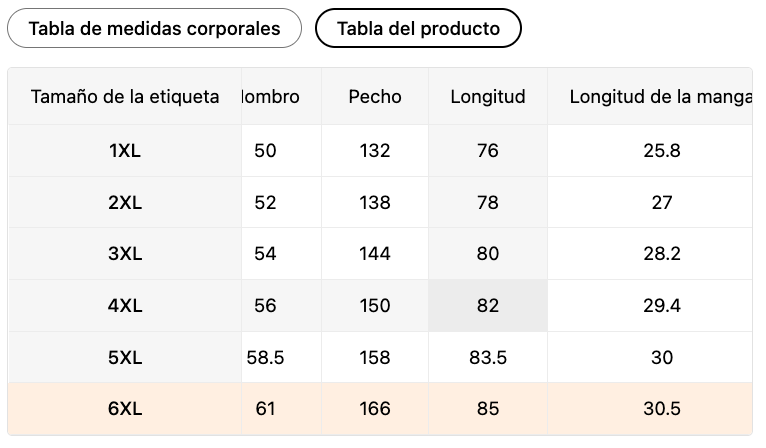Click the Tamaño de la etiqueta header
This screenshot has width=766, height=448.
click(x=125, y=96)
